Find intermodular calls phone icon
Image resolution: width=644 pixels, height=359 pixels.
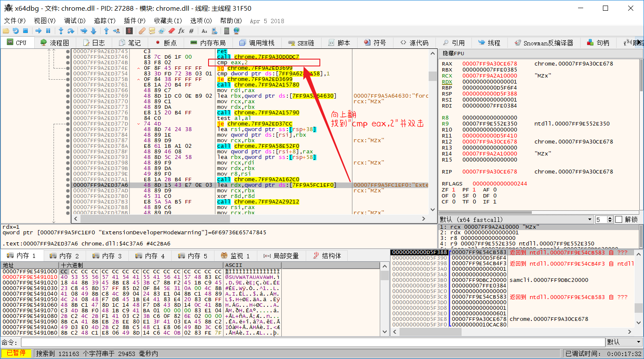[x=214, y=31]
